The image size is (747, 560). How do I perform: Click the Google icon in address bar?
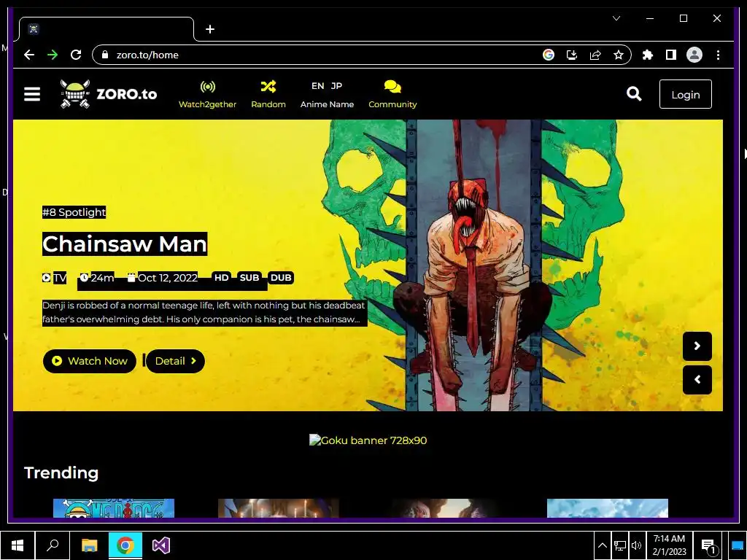click(549, 55)
